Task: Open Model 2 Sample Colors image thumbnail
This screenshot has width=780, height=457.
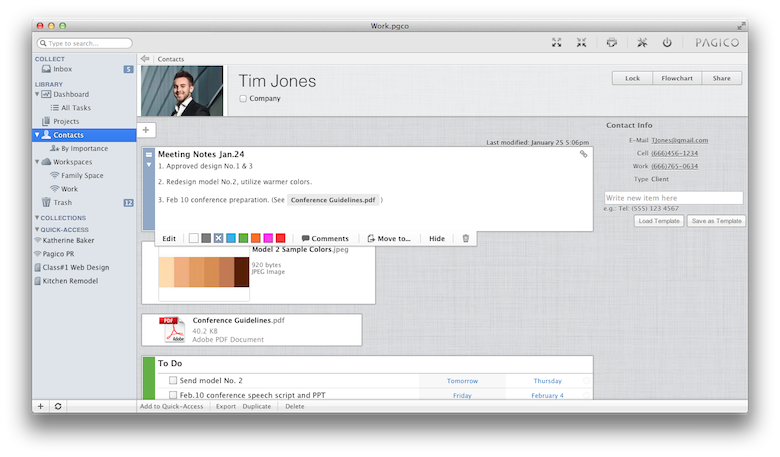Action: (x=204, y=272)
